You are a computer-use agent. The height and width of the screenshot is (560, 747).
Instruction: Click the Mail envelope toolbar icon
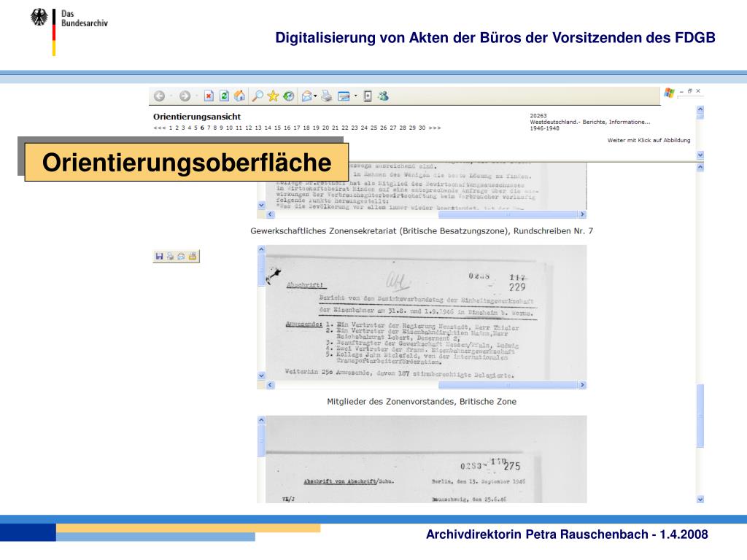coord(307,96)
